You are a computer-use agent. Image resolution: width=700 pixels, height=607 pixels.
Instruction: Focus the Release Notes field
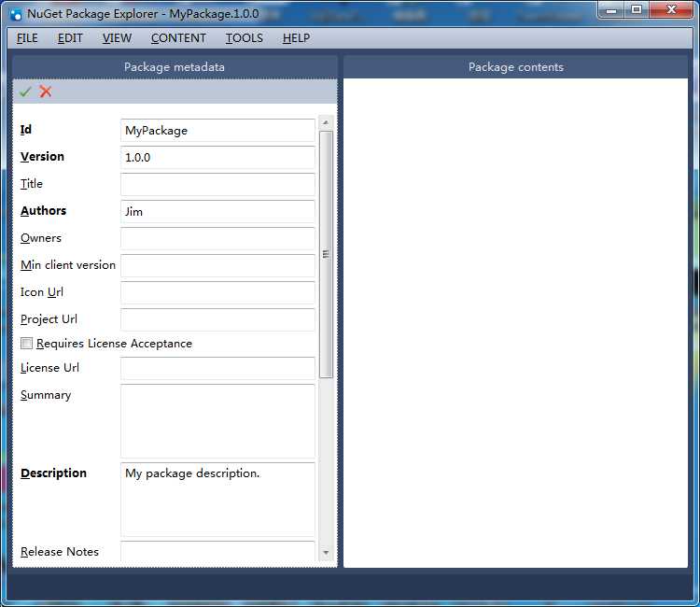pos(217,552)
